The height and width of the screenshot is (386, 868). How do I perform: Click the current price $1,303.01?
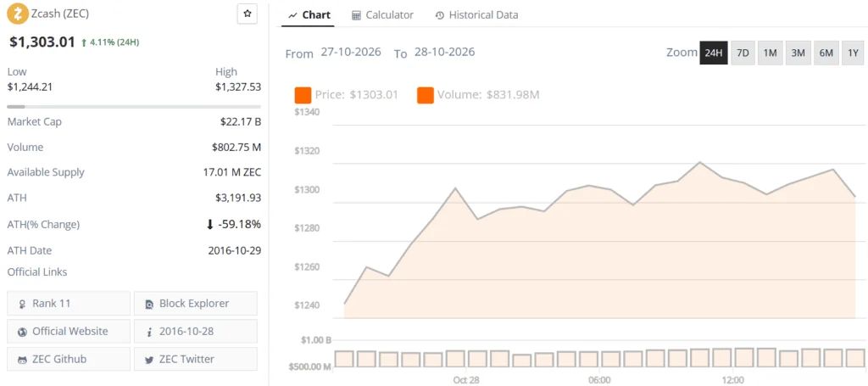pyautogui.click(x=42, y=42)
